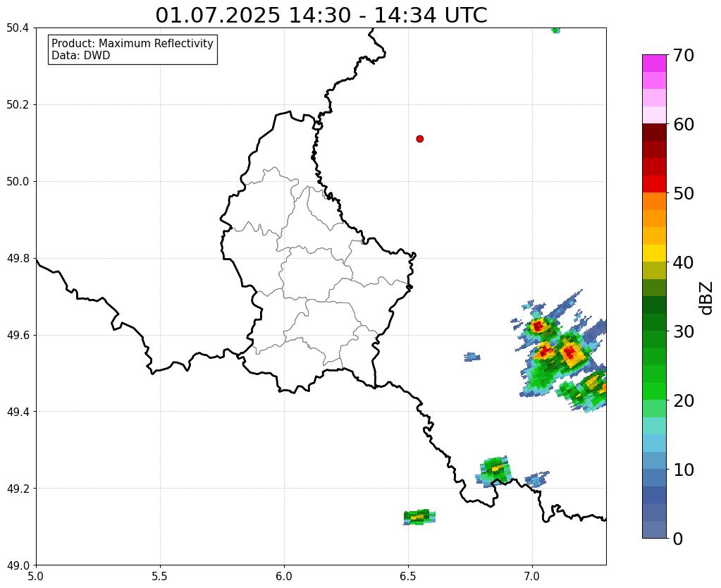
Task: Click the colorbar tick label "30"
Action: pyautogui.click(x=683, y=331)
